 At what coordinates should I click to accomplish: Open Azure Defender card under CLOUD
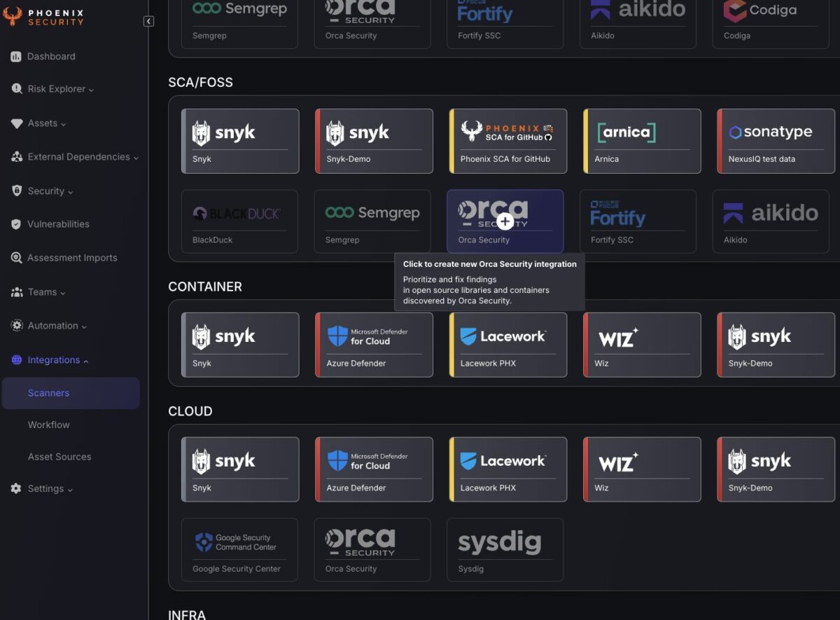374,469
